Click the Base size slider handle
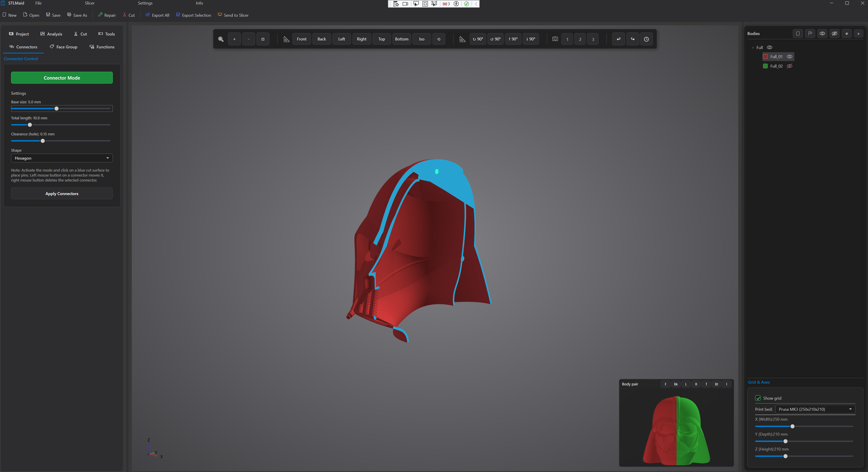This screenshot has height=472, width=868. tap(57, 109)
